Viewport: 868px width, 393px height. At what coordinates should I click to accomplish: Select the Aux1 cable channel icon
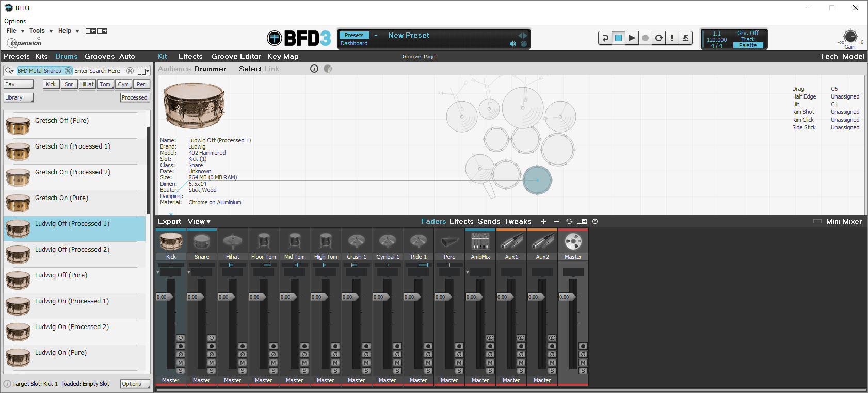511,241
